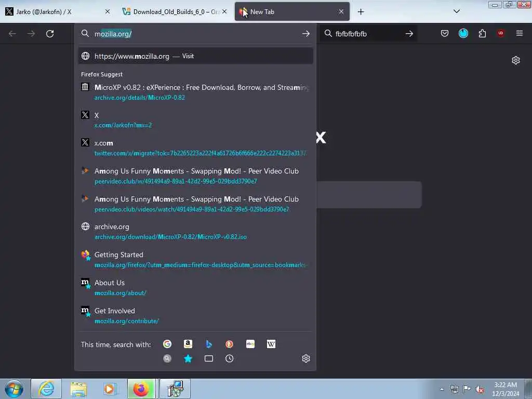532x399 pixels.
Task: Open the installer program taskbar icon
Action: (x=175, y=389)
